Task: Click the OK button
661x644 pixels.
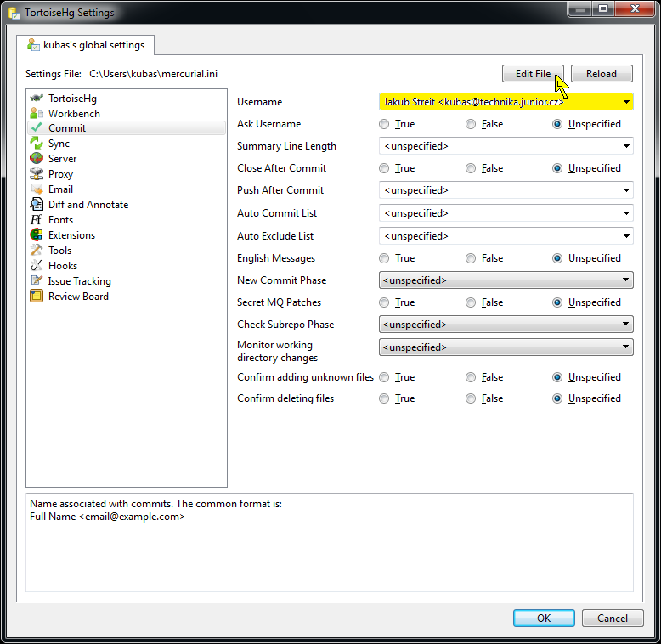Action: point(544,618)
